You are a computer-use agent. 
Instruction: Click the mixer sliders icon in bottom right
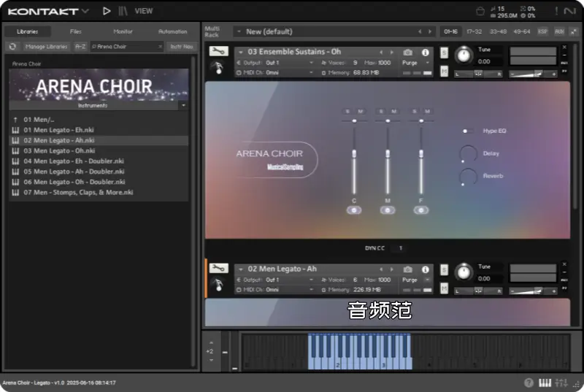click(x=561, y=383)
